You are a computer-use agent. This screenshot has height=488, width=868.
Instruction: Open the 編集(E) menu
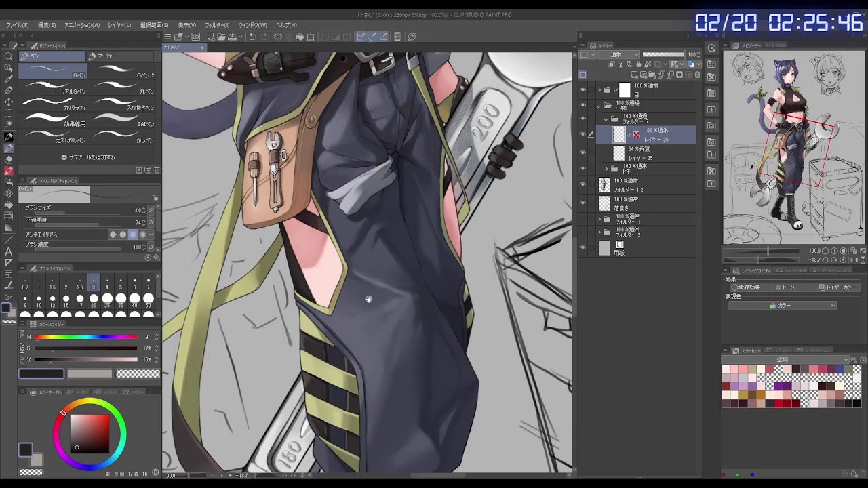coord(47,25)
